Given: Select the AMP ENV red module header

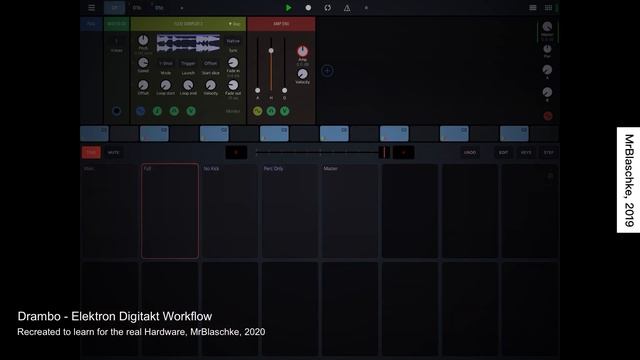Looking at the screenshot, I should click(x=281, y=24).
